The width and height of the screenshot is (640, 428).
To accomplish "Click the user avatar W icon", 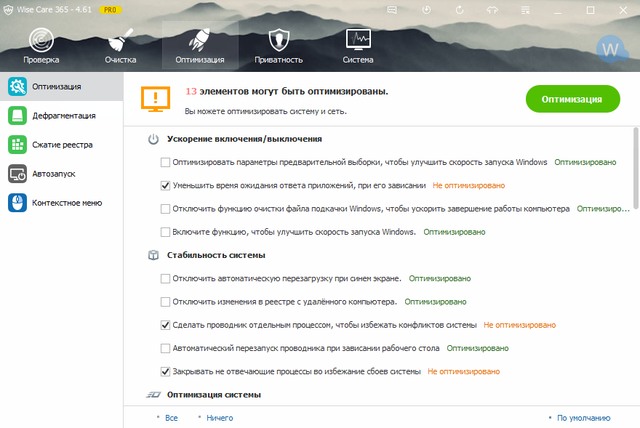I will [611, 49].
